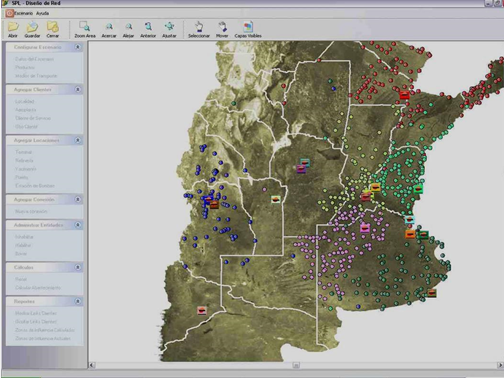Collapse the Reportes panel chevron

point(78,301)
